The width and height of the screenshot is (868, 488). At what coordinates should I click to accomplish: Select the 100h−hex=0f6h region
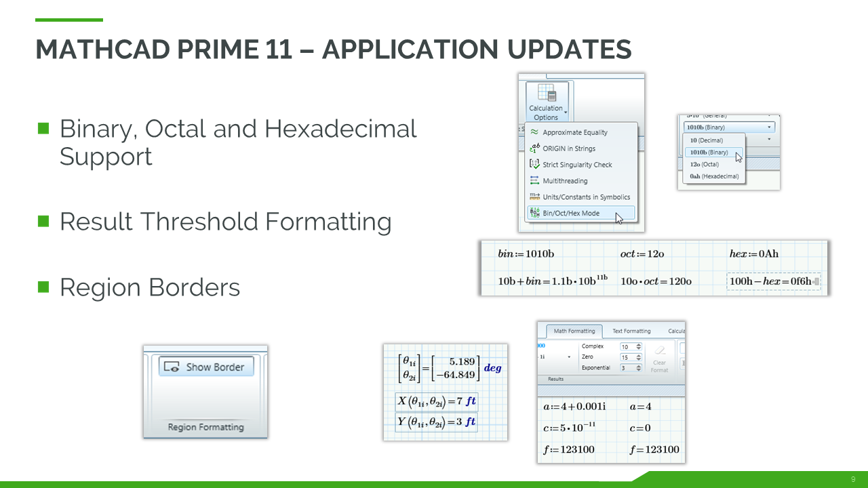coord(773,281)
